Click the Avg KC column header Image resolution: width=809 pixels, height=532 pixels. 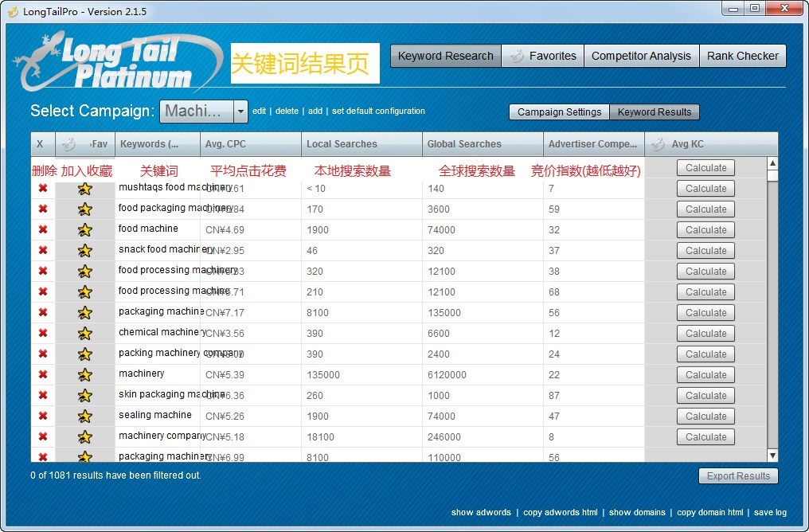coord(711,144)
